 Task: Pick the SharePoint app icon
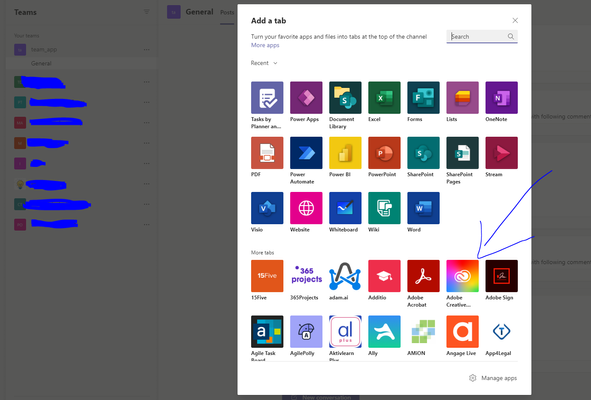[423, 153]
